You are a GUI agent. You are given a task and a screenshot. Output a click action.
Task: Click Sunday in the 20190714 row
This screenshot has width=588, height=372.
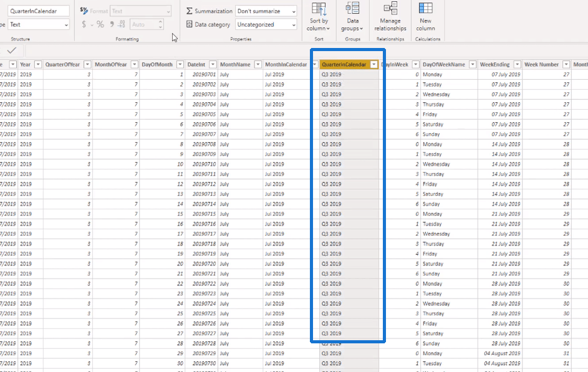click(x=431, y=204)
